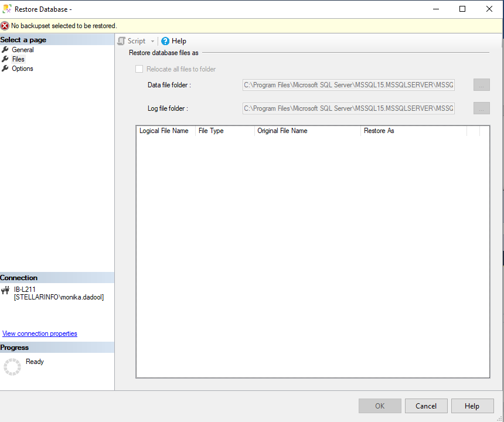
Task: Click the Restore As column header
Action: [414, 131]
